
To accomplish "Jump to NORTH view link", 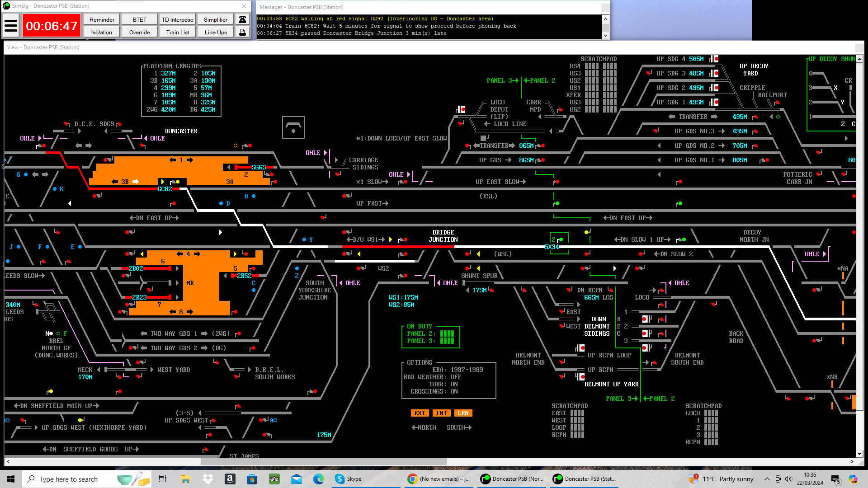I will point(424,427).
